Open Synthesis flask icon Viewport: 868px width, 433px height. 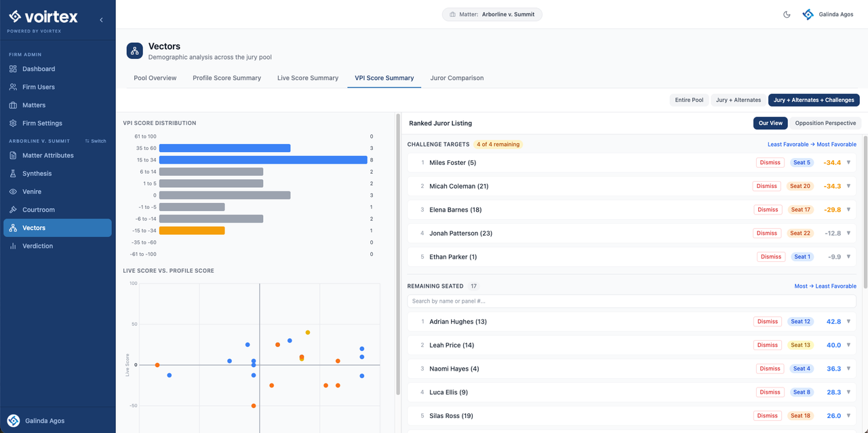13,174
